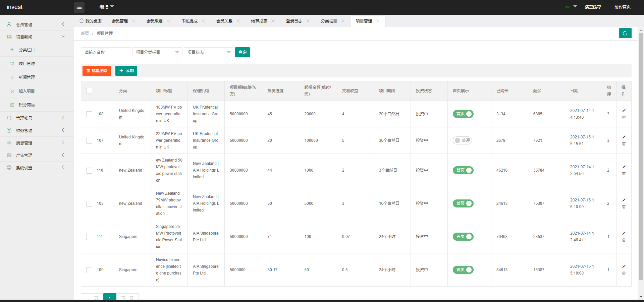Click the 请输入名称 search field
The image size is (644, 302).
[x=106, y=52]
